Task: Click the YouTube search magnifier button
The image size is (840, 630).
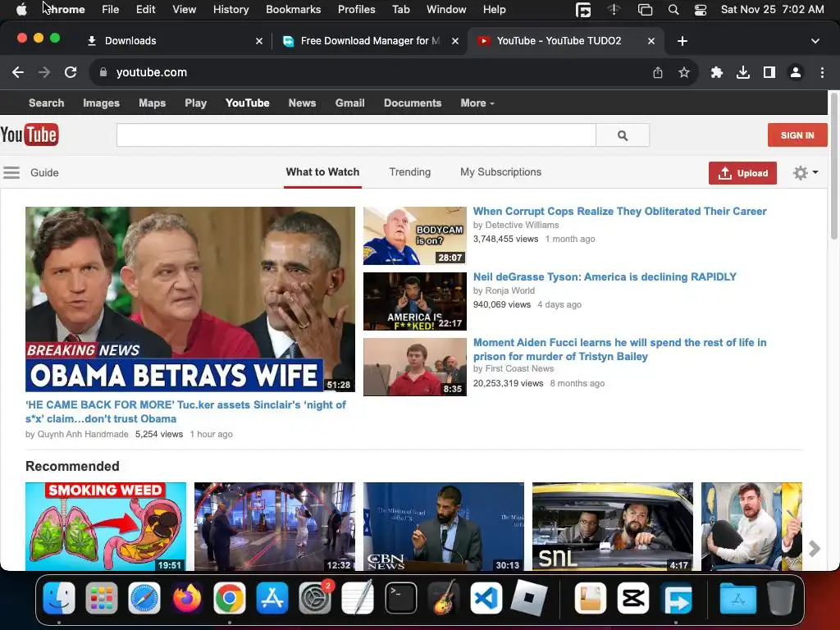Action: tap(623, 135)
